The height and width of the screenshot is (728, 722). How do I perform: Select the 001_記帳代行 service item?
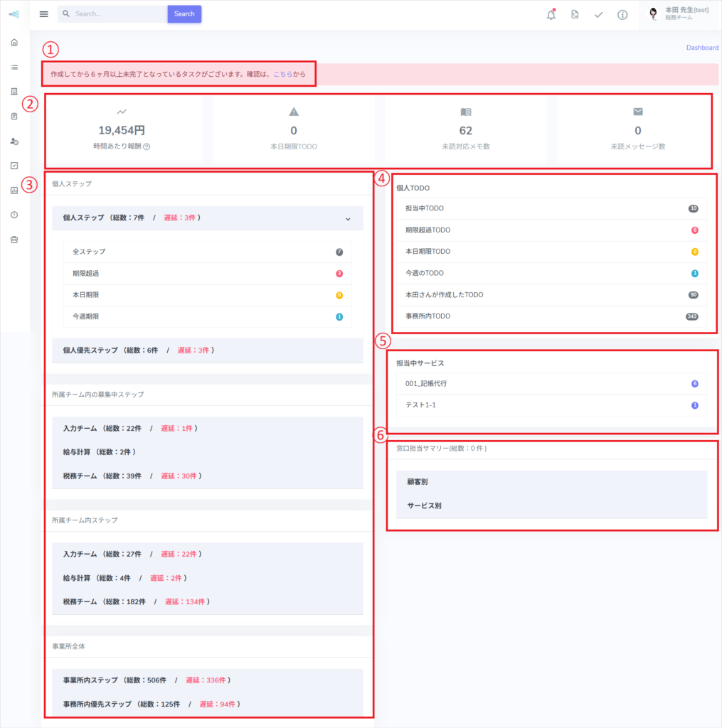551,383
